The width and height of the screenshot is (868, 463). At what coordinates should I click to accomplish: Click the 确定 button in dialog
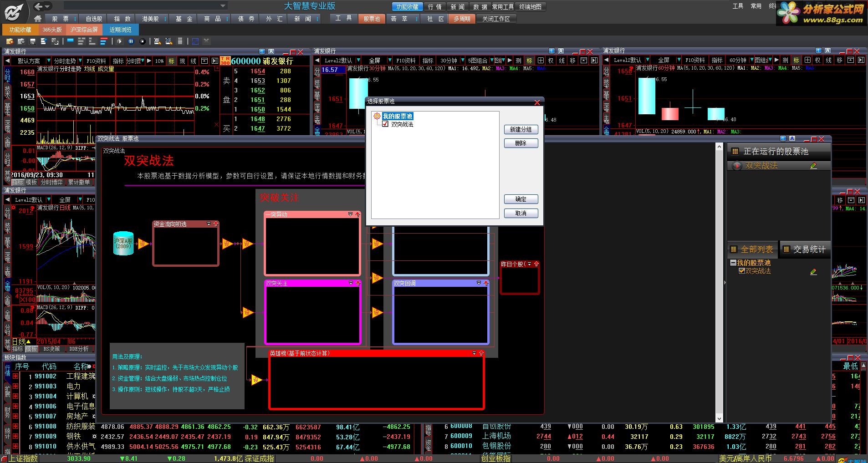point(521,199)
